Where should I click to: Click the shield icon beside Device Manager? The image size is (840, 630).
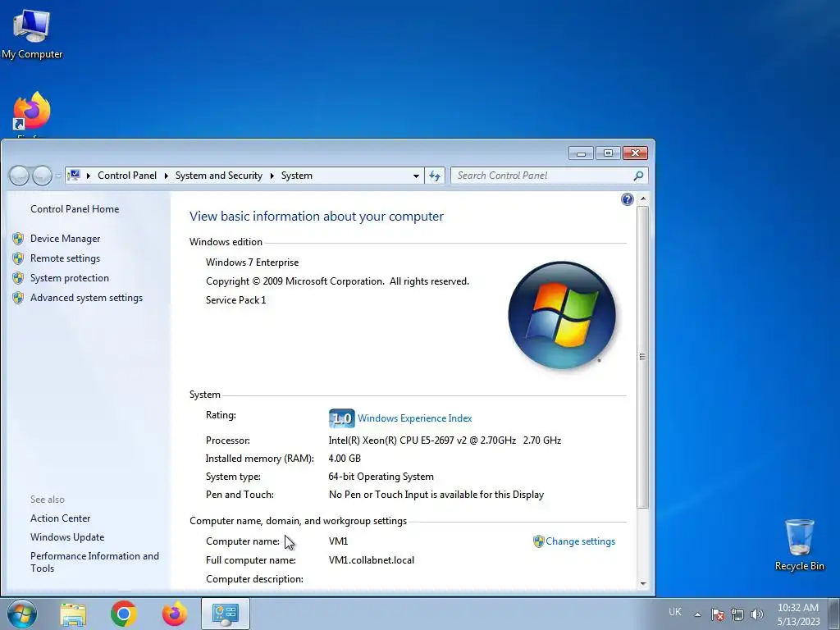pyautogui.click(x=18, y=239)
